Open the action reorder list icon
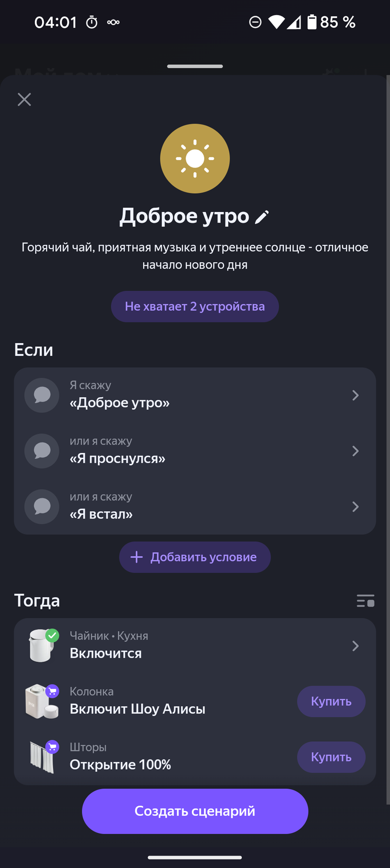This screenshot has width=390, height=868. click(x=365, y=601)
